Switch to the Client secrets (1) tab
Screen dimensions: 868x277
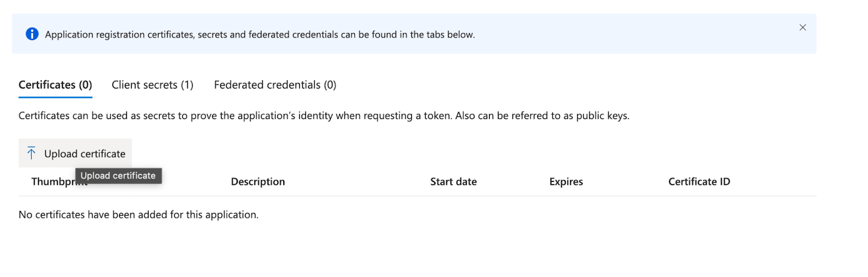152,85
